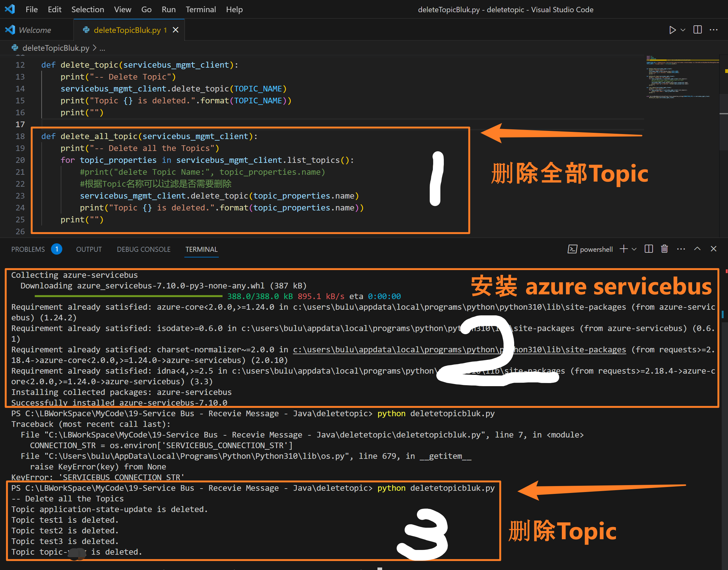Select the powershell terminal label

pyautogui.click(x=596, y=249)
